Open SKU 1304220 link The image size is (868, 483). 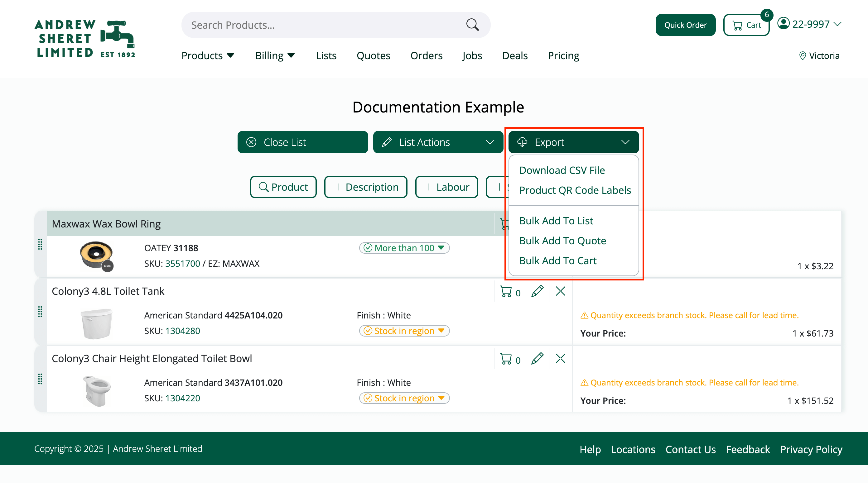pos(182,399)
